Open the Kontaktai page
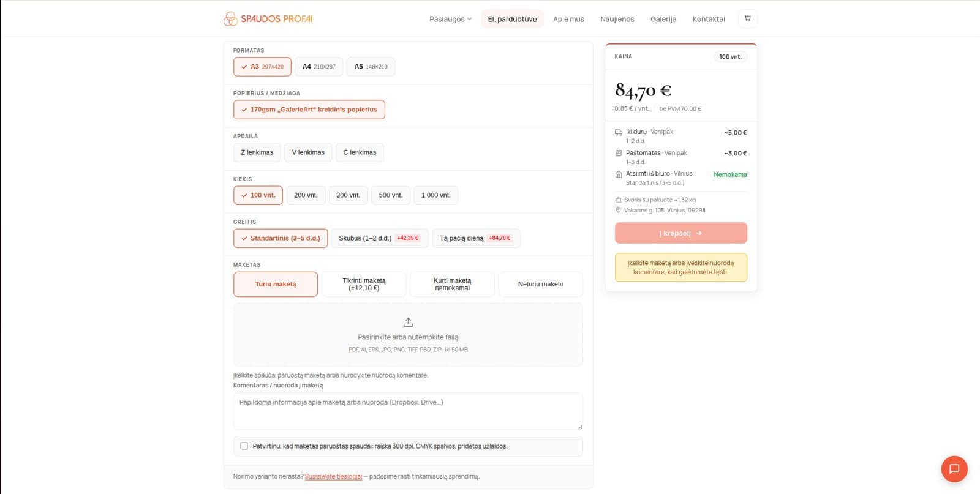The height and width of the screenshot is (494, 980). point(709,19)
